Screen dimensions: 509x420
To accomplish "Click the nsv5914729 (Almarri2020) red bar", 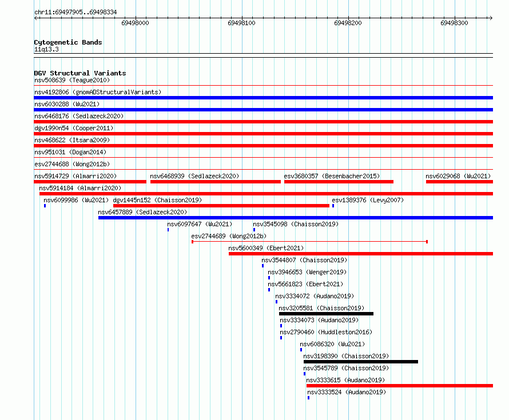I will click(x=90, y=182).
